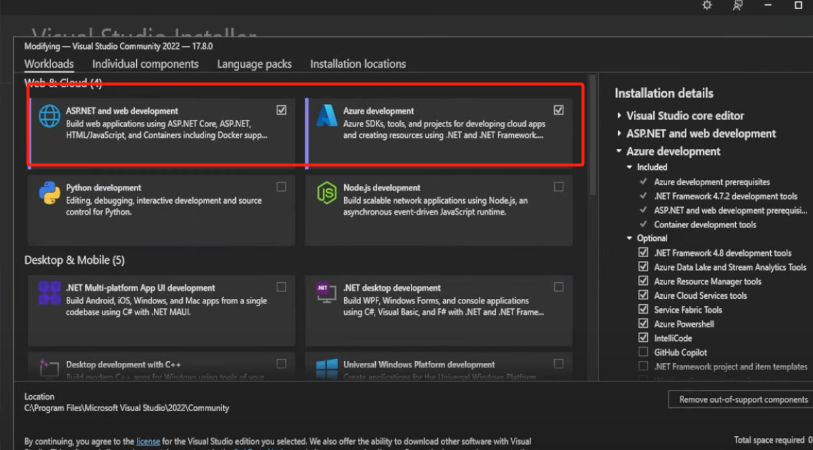Click the feedback icon in title bar
This screenshot has width=813, height=450.
tap(737, 5)
